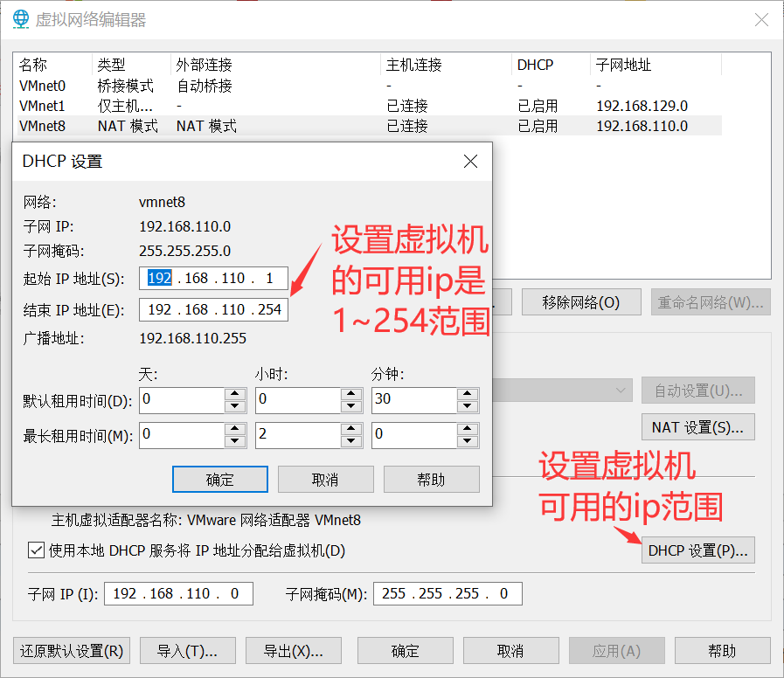Viewport: 784px width, 678px height.
Task: Increase 最长租用时间 days value
Action: coord(235,428)
